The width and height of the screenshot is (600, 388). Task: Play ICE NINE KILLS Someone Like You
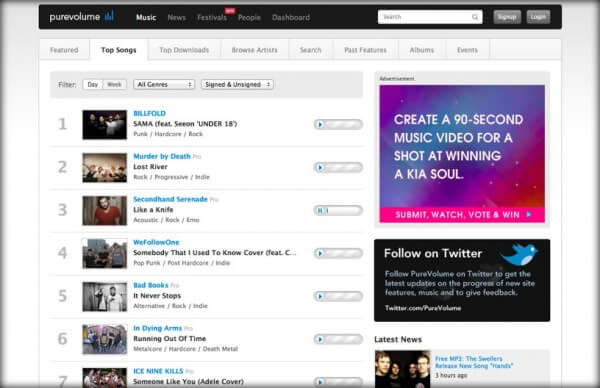click(320, 381)
